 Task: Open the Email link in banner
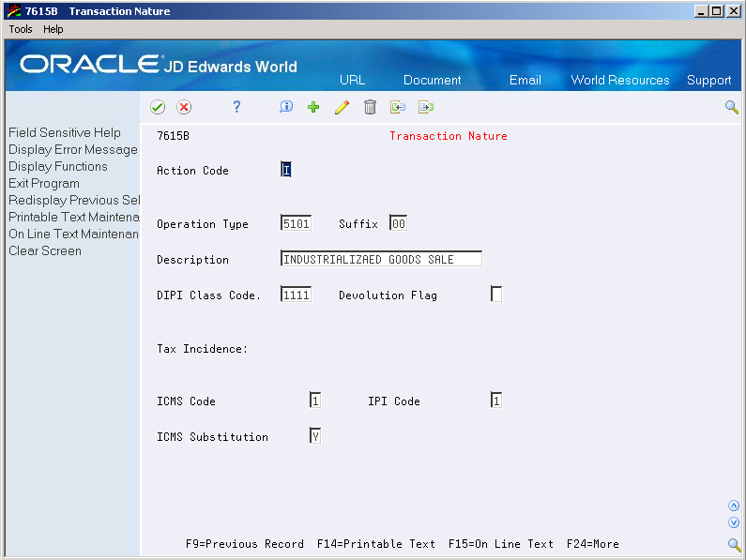(x=525, y=80)
